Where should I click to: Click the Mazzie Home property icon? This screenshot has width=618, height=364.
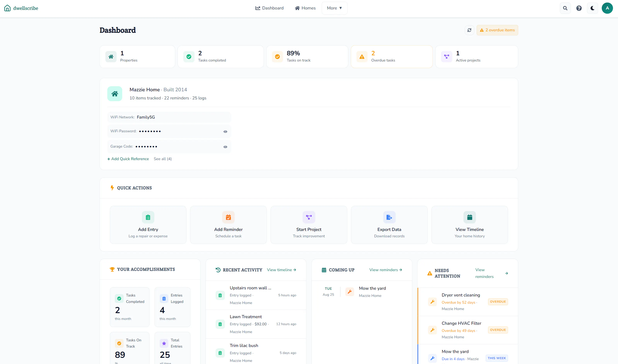pos(115,94)
